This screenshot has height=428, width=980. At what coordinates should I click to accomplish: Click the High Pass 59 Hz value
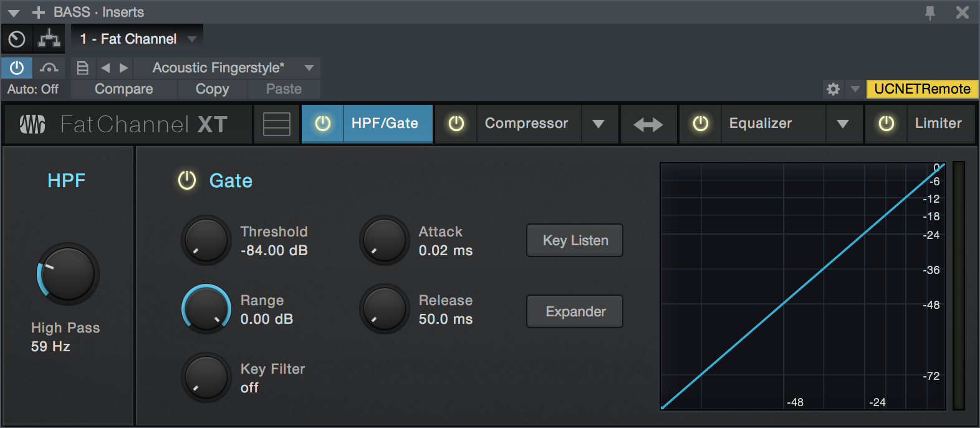(50, 347)
